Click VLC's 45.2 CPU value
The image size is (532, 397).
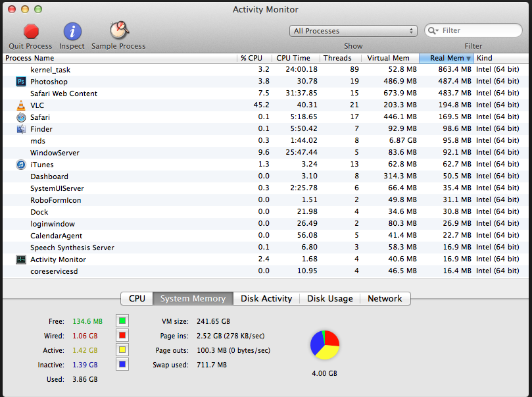tap(261, 105)
